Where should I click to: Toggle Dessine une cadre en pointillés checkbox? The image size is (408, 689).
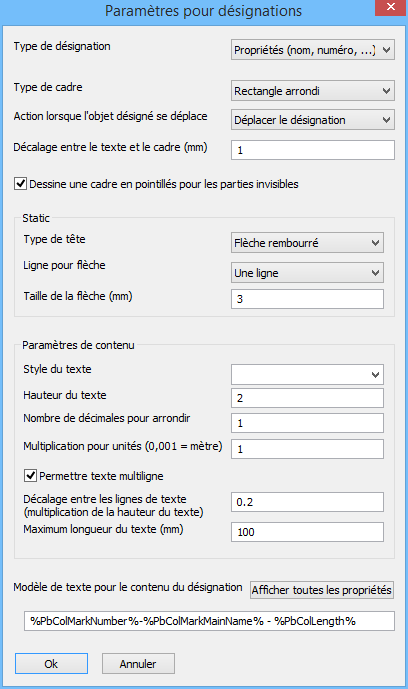click(x=21, y=183)
